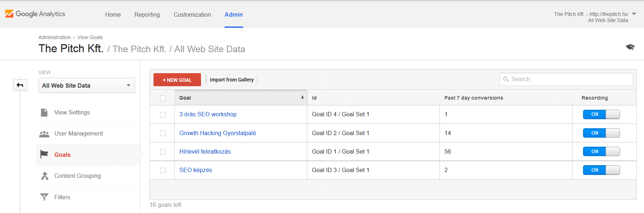Open the 3 órás SEO workshop goal
Screen dimensions: 644x213
point(208,114)
